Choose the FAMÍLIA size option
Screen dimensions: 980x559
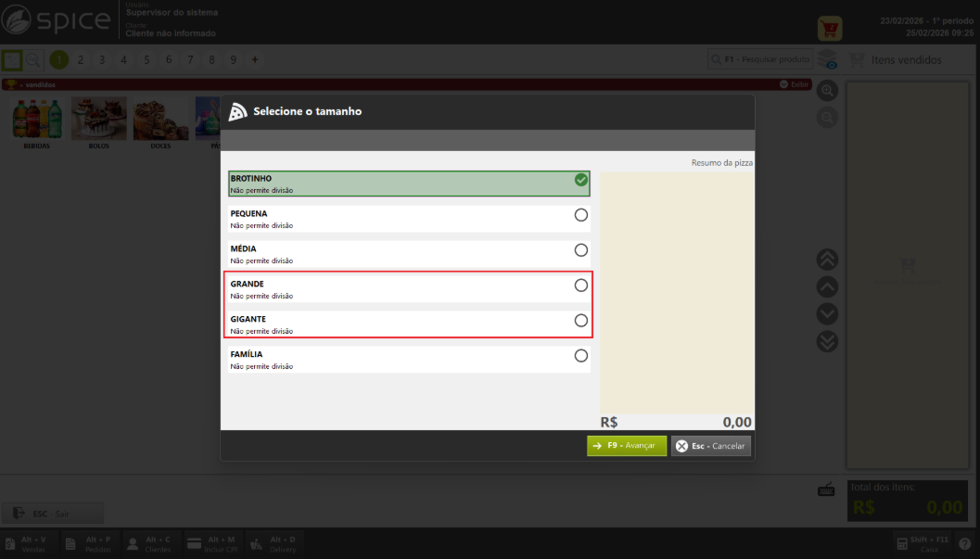(409, 360)
